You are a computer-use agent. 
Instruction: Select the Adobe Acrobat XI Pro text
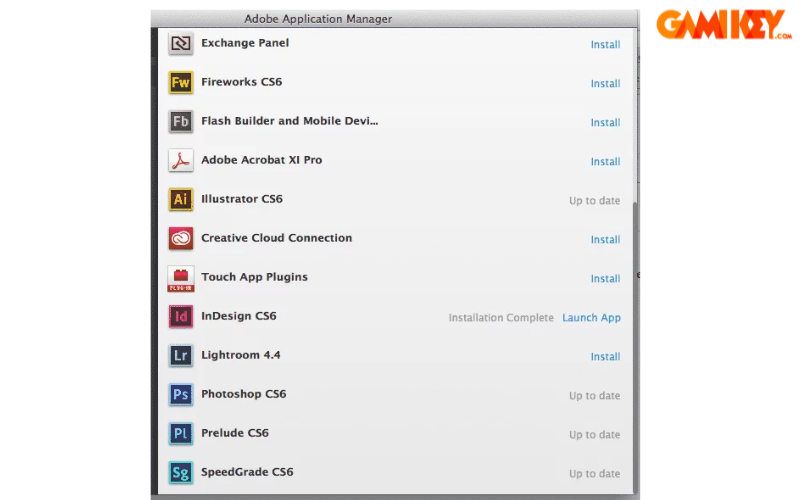(x=261, y=160)
